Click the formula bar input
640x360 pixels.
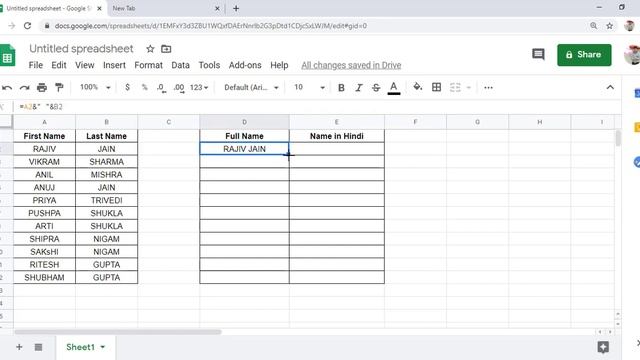tap(318, 107)
